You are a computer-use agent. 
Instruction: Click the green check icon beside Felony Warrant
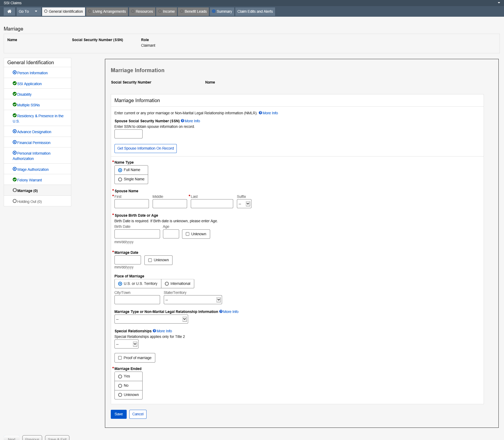point(15,180)
